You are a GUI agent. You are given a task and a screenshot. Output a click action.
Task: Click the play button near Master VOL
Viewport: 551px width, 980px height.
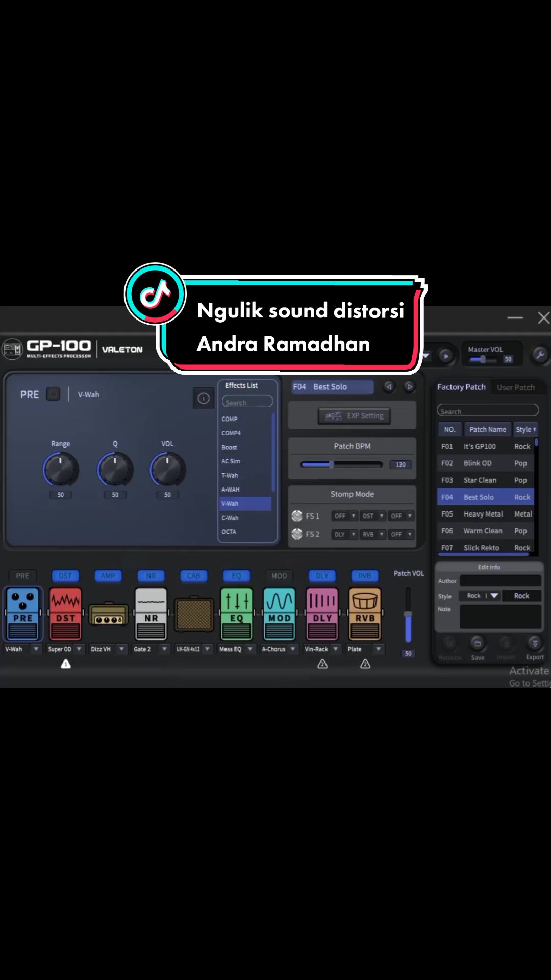click(445, 356)
